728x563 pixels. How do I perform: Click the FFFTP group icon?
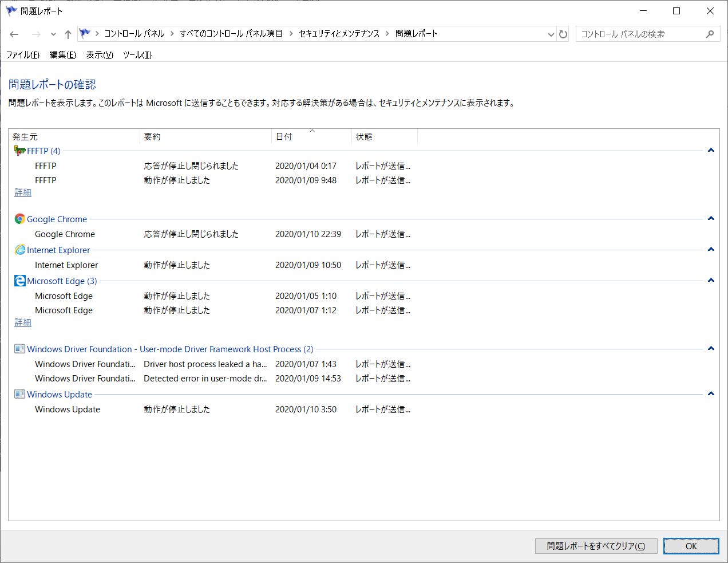click(20, 151)
